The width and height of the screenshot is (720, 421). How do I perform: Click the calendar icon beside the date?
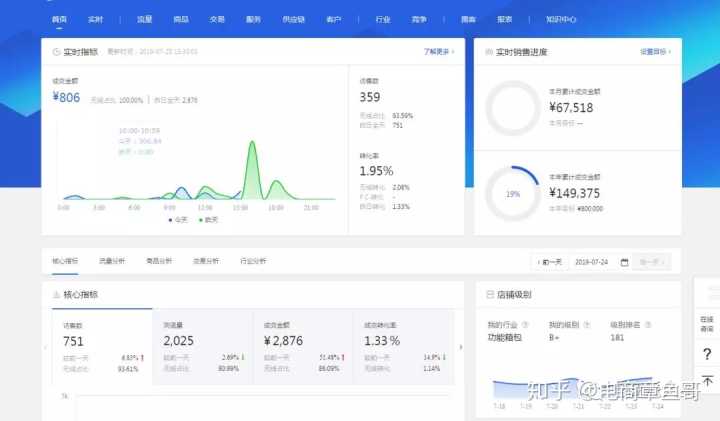[x=625, y=262]
